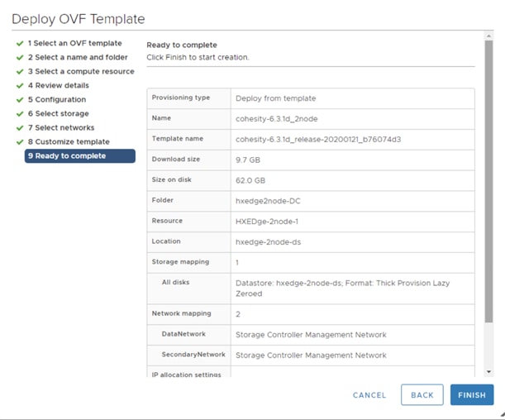
Task: Click the 'All disks' label
Action: [175, 282]
